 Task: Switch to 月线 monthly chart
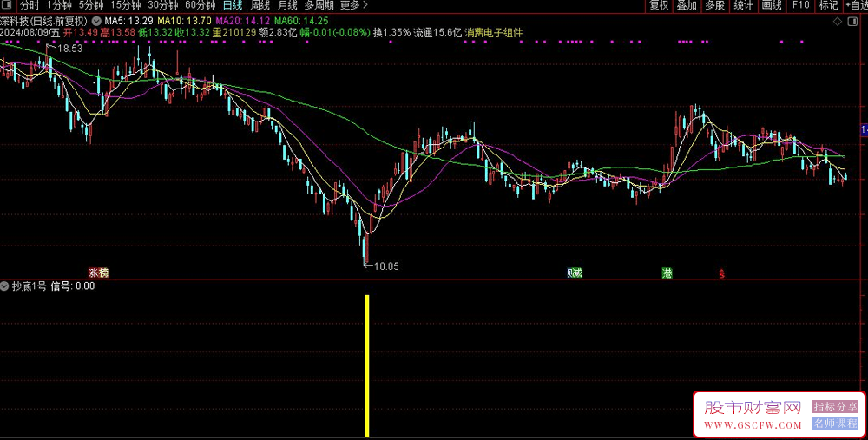(287, 5)
